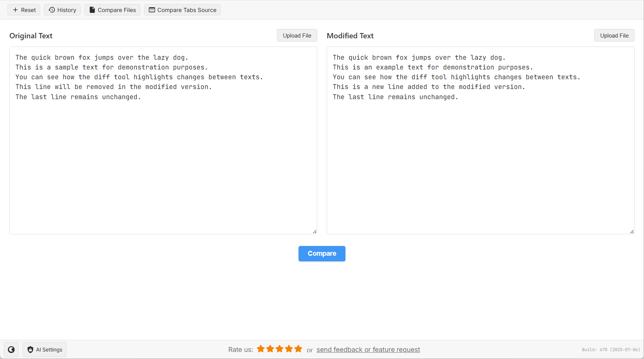644x359 pixels.
Task: Click the file icon on Compare Files
Action: pyautogui.click(x=92, y=10)
